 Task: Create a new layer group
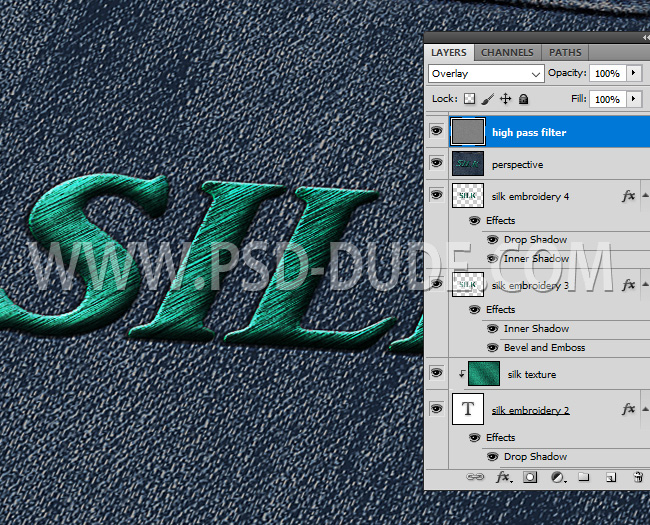point(583,478)
